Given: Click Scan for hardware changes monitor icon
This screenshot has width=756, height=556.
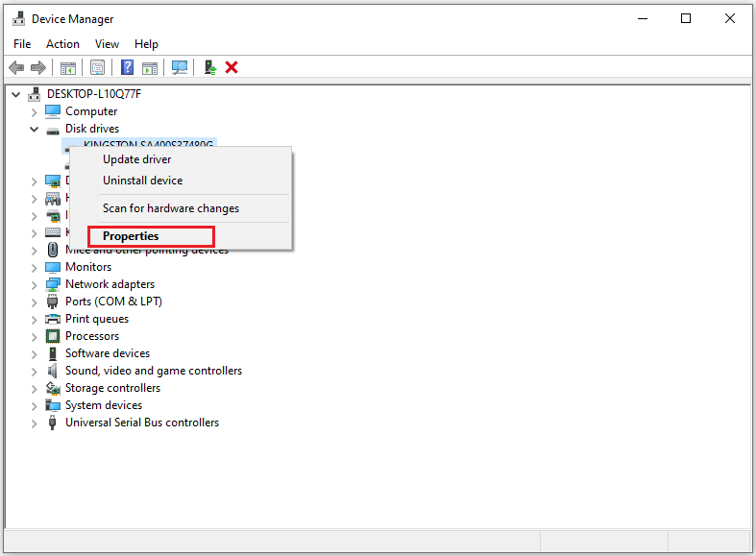Looking at the screenshot, I should [x=180, y=67].
